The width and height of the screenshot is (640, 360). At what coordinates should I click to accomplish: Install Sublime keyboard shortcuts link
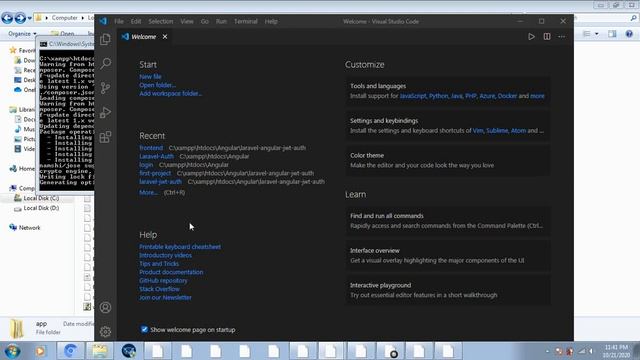(x=497, y=131)
